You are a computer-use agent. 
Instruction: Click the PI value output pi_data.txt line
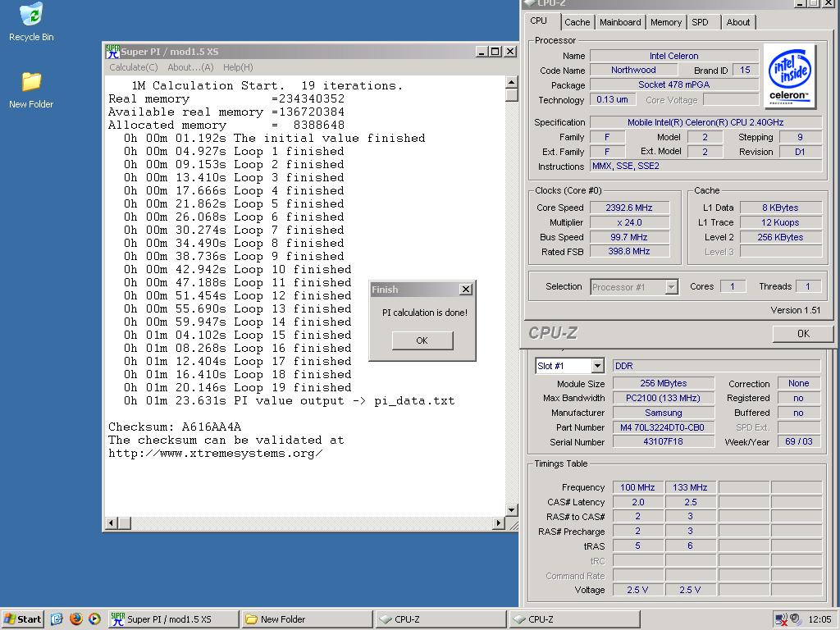[x=289, y=400]
